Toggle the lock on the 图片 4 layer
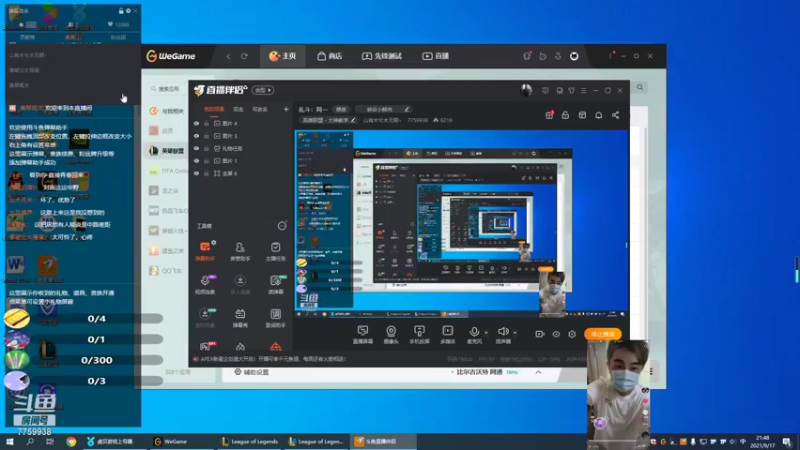The image size is (800, 450). point(207,123)
